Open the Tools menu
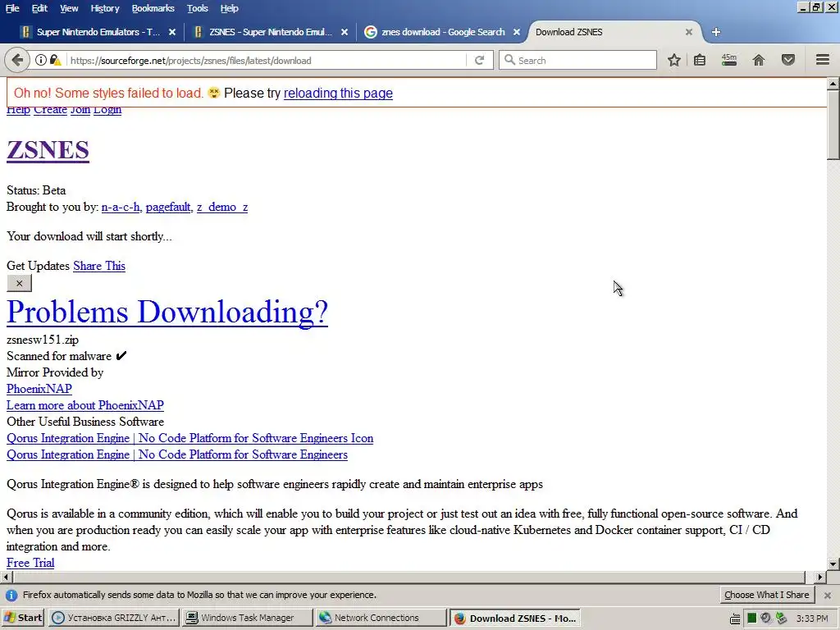The height and width of the screenshot is (630, 840). pyautogui.click(x=197, y=8)
